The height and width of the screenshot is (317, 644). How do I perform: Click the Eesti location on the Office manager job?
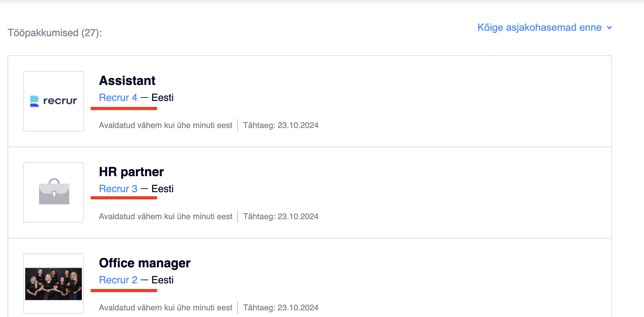tap(162, 280)
